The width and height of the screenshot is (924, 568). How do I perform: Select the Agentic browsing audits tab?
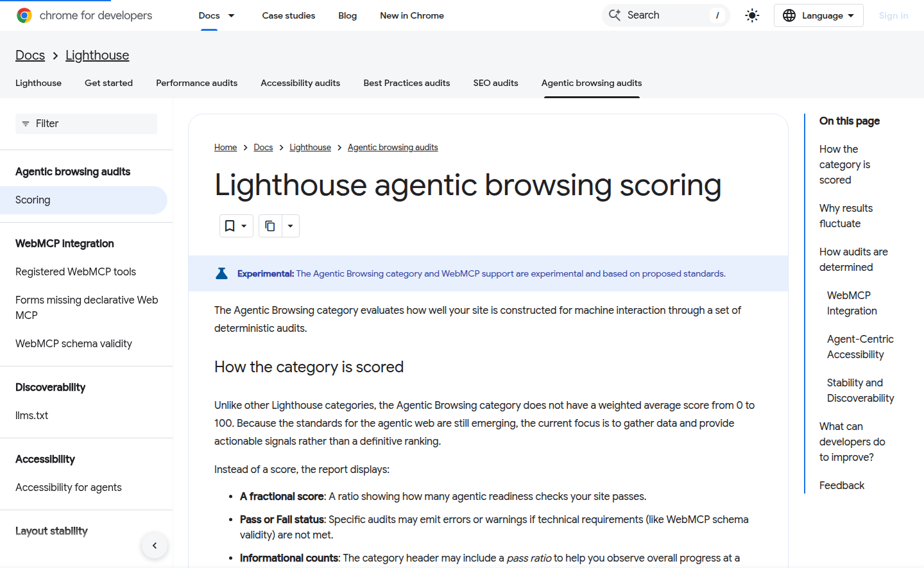coord(592,83)
